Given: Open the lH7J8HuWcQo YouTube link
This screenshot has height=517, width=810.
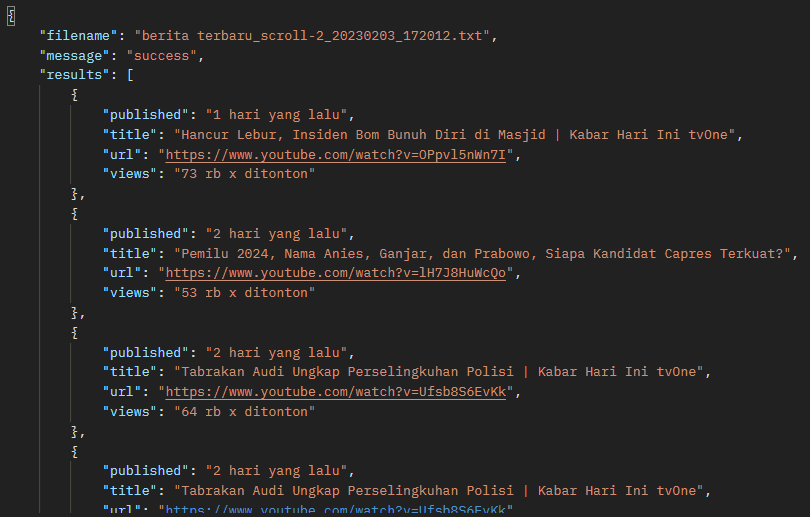Looking at the screenshot, I should coord(335,273).
